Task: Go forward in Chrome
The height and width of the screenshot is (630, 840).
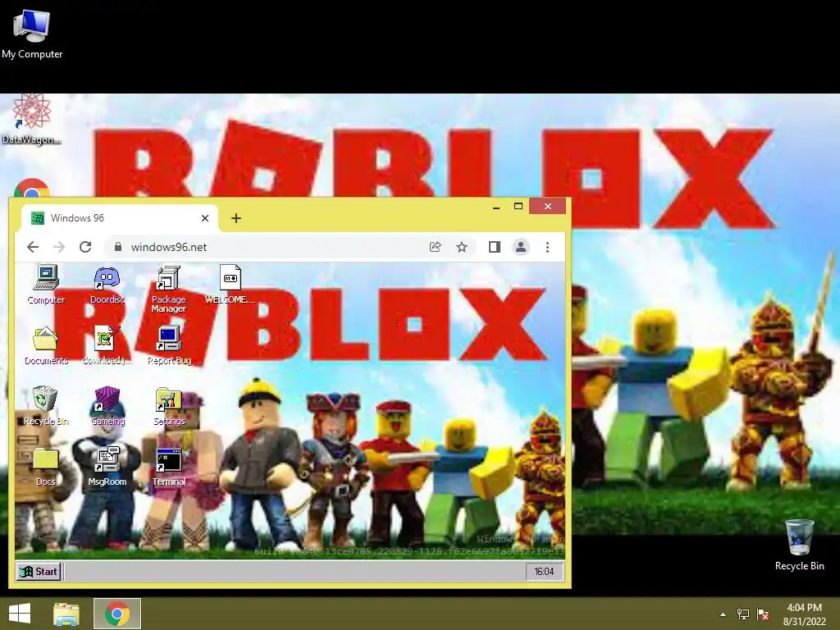Action: click(x=59, y=247)
